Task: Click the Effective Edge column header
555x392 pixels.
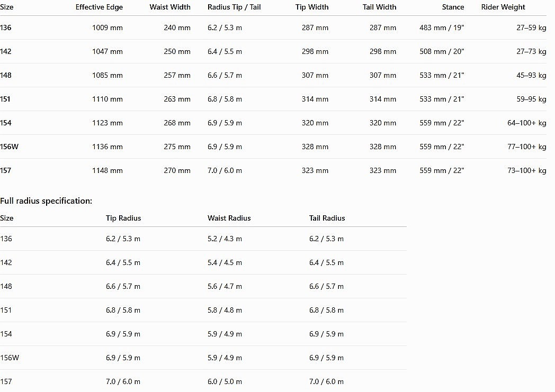Action: point(99,7)
